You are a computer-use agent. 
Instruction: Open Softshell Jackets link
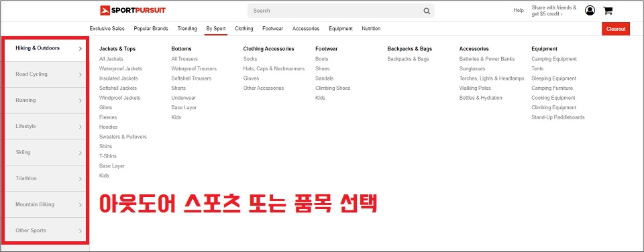tap(118, 88)
